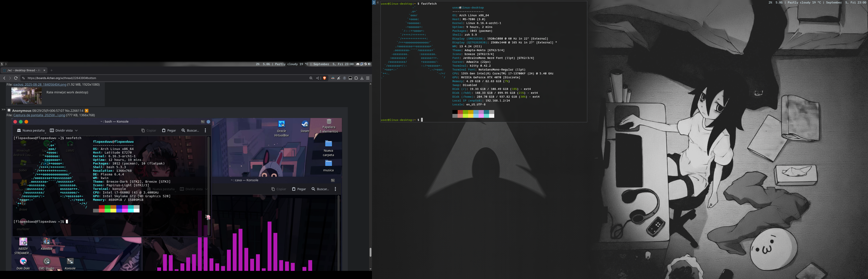Image resolution: width=868 pixels, height=279 pixels.
Task: Click the zoom magnifier in address bar
Action: click(x=311, y=78)
